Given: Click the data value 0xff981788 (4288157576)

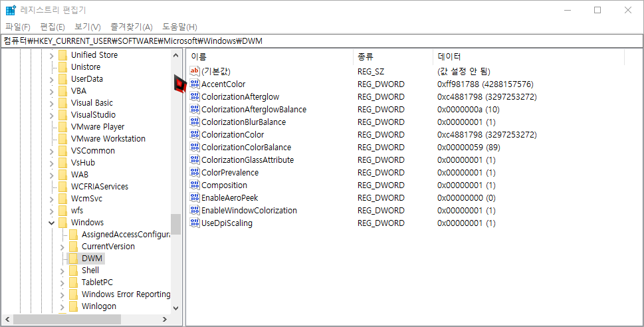Looking at the screenshot, I should click(485, 84).
